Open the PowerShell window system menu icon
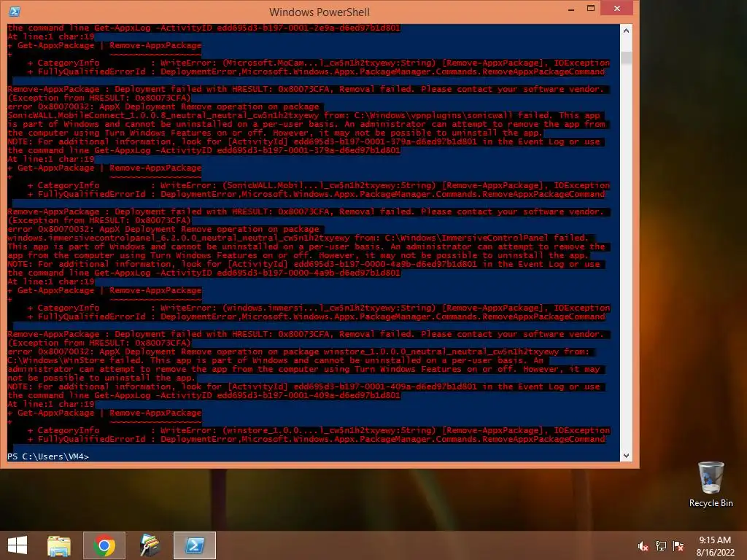 (15, 12)
